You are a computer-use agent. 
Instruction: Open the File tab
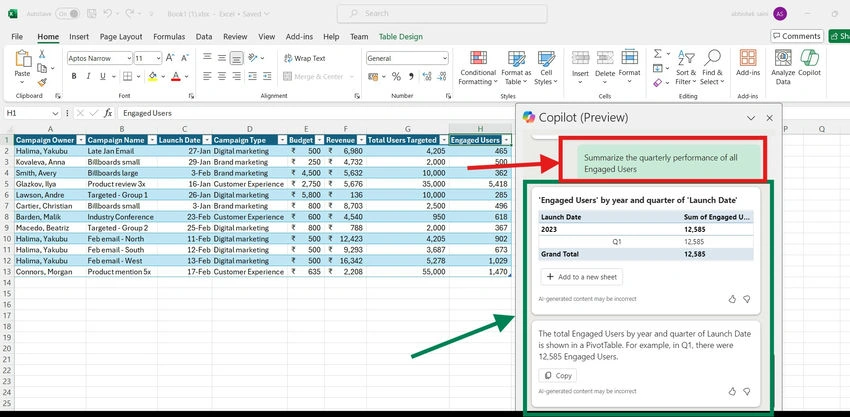click(x=17, y=36)
